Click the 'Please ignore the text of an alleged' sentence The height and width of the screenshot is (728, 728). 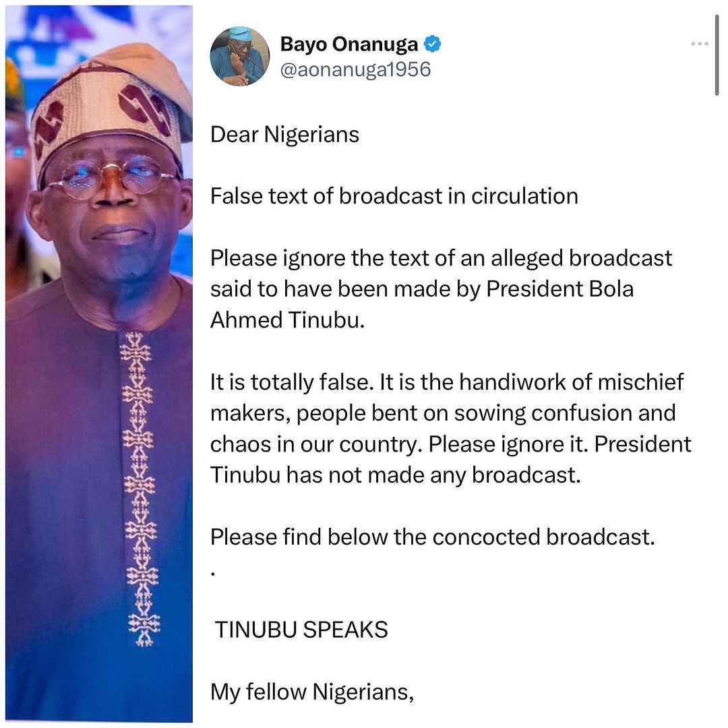[x=388, y=259]
